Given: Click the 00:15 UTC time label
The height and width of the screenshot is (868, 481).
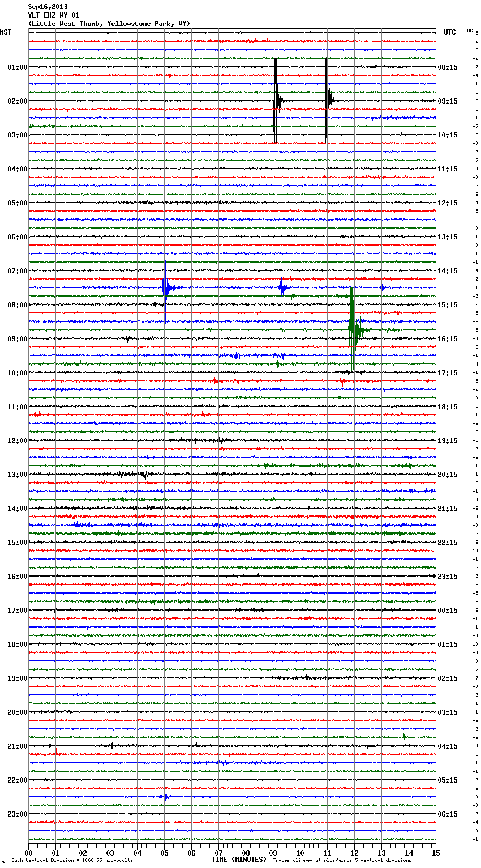Looking at the screenshot, I should (448, 611).
